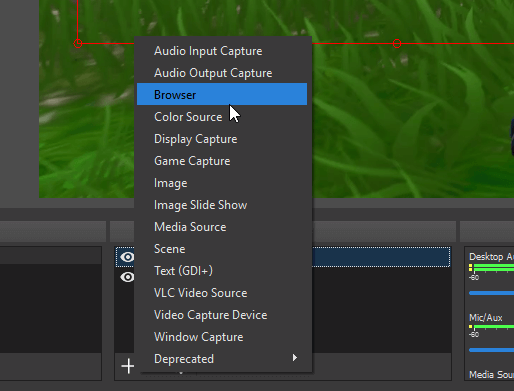Choose Audio Input Capture from menu
The width and height of the screenshot is (514, 391).
(222, 51)
